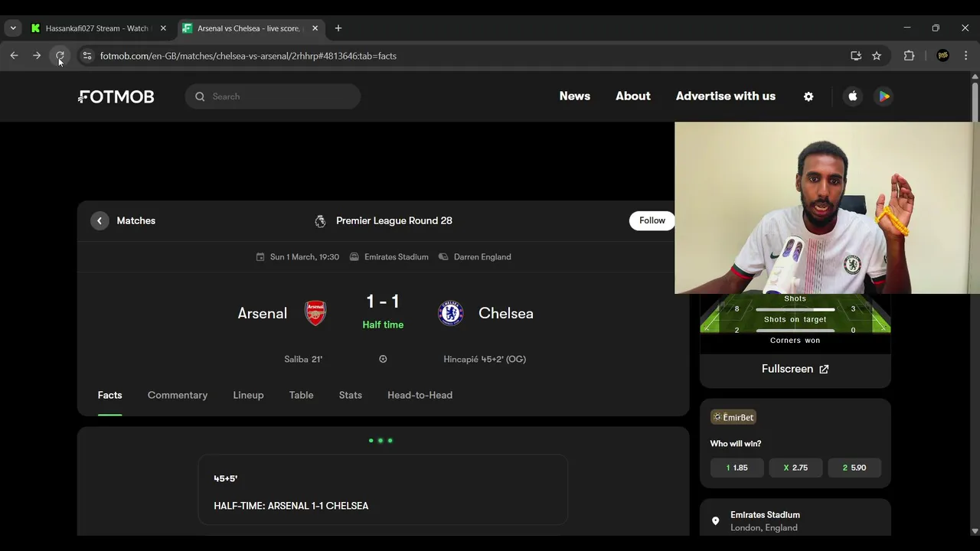Select draw odds 2.75
Image resolution: width=980 pixels, height=551 pixels.
795,468
